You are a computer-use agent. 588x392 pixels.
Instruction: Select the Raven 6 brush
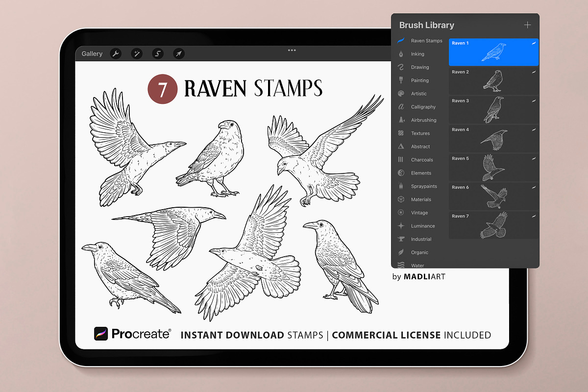[493, 196]
